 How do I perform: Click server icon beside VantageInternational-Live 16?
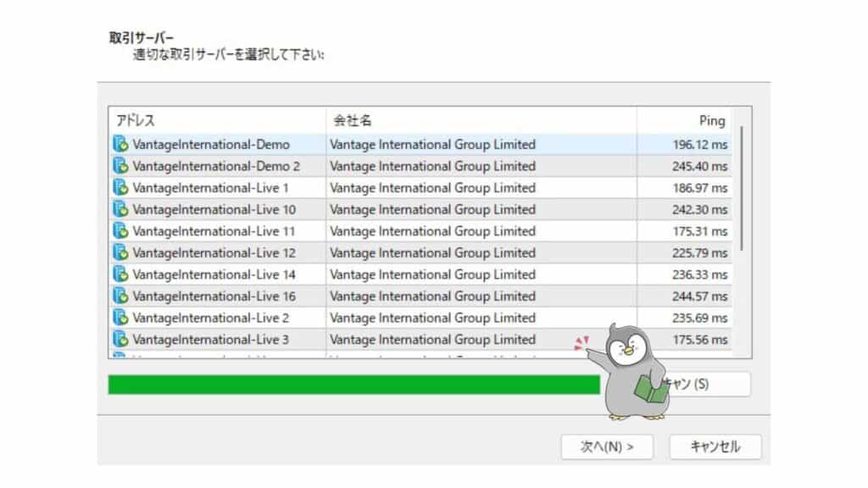[x=120, y=296]
